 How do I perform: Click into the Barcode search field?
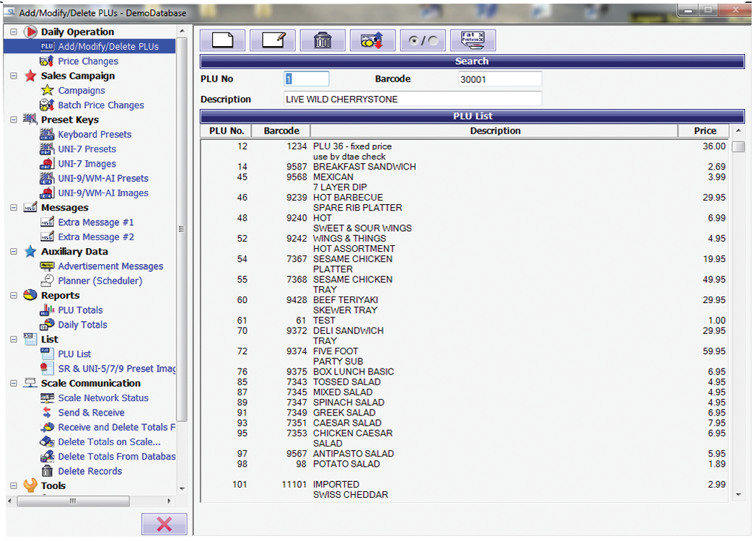coord(499,79)
